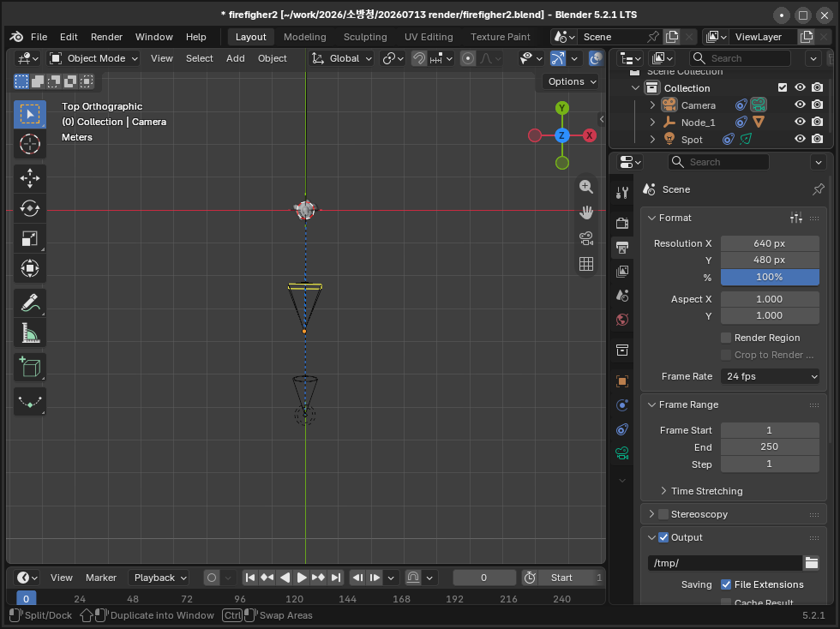Open the File menu
840x629 pixels.
pos(39,37)
